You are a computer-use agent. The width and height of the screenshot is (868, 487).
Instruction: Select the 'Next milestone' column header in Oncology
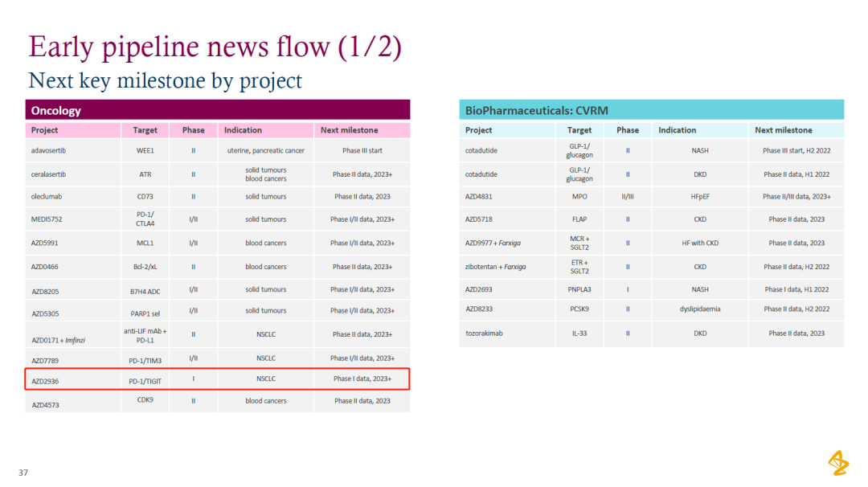pos(349,130)
